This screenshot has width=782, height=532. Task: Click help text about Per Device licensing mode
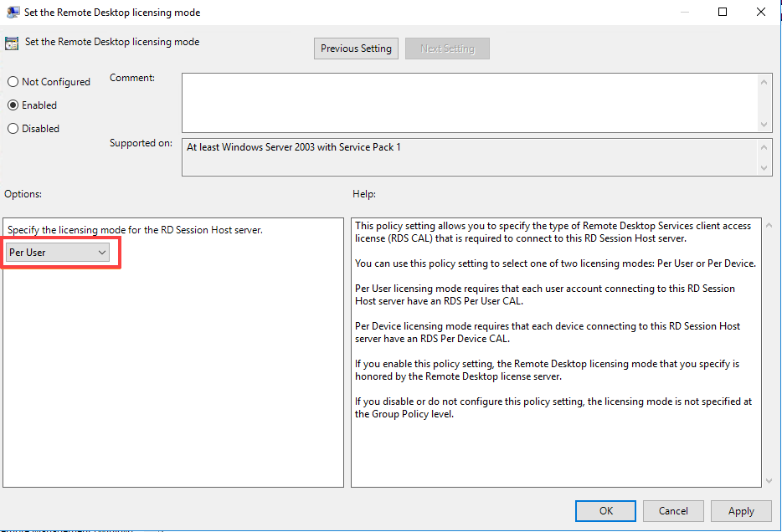[x=547, y=332]
